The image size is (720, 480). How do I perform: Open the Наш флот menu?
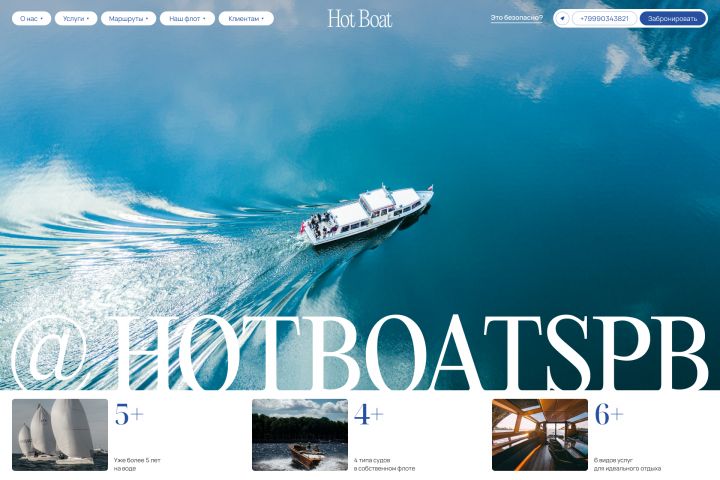tap(187, 19)
